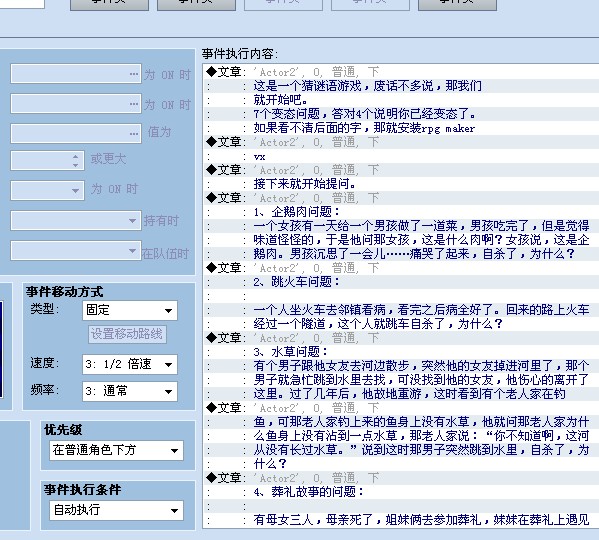The width and height of the screenshot is (599, 540).
Task: Select the line 7个变态问题，答对4个
Action: 401,114
